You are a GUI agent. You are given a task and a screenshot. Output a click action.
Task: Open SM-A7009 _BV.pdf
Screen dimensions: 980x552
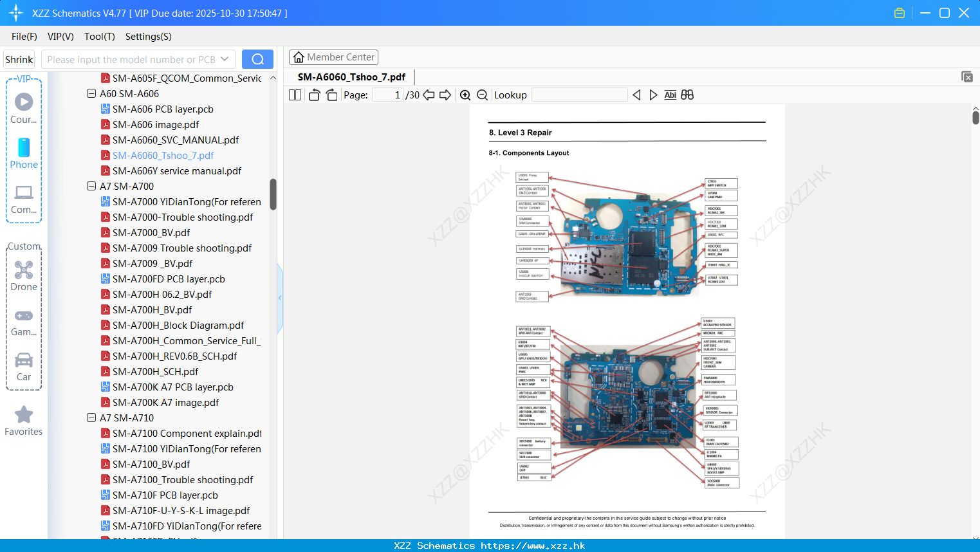pyautogui.click(x=153, y=264)
